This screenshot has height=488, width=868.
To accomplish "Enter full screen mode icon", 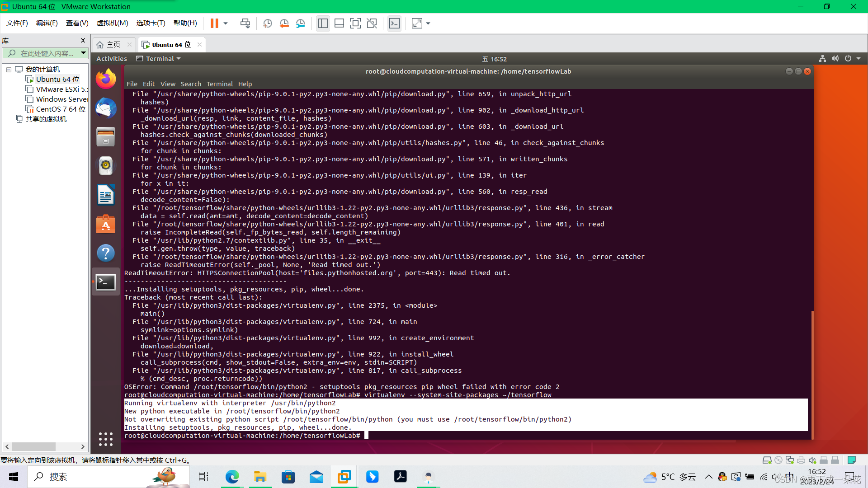I will 355,23.
